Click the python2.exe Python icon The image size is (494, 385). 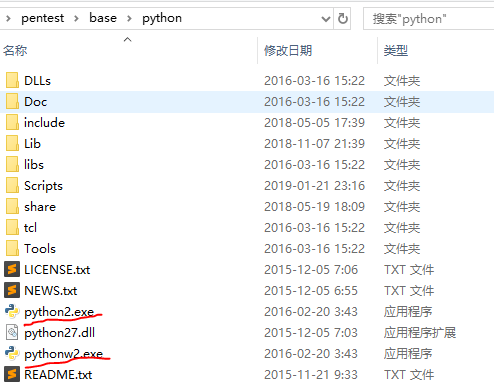point(12,311)
